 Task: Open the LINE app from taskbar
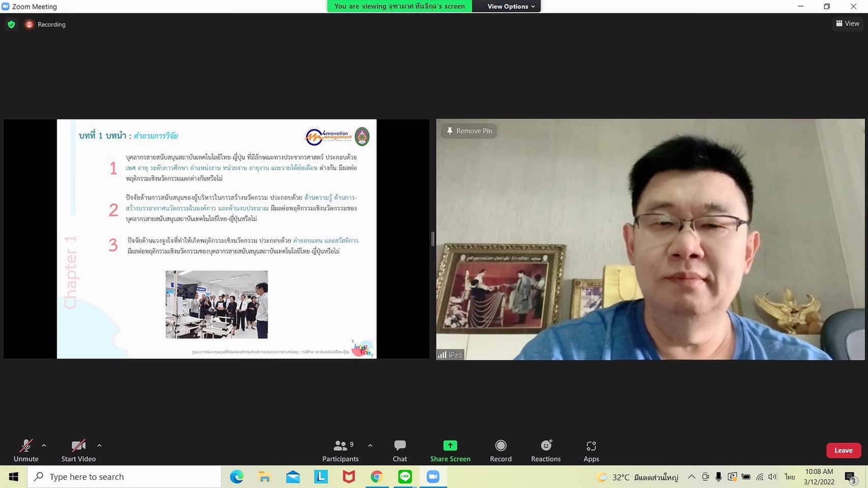(x=405, y=477)
